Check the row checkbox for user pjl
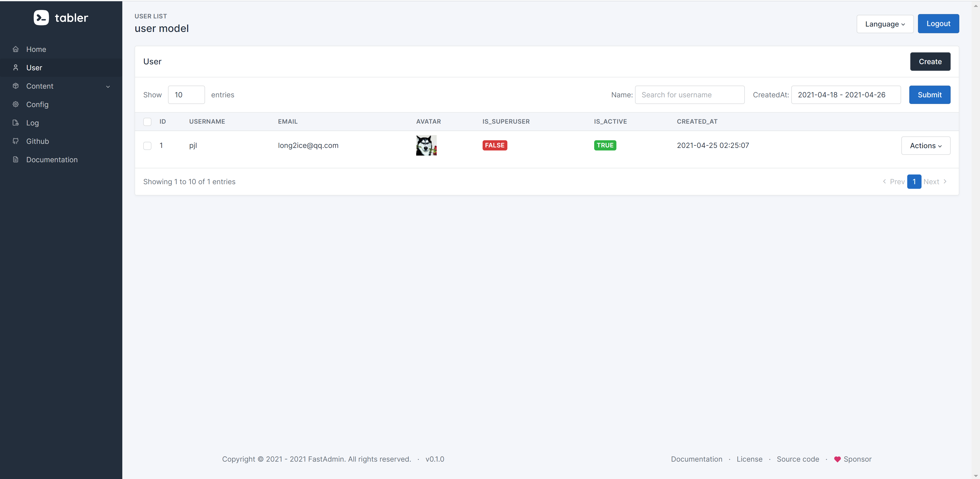This screenshot has width=980, height=479. (147, 146)
